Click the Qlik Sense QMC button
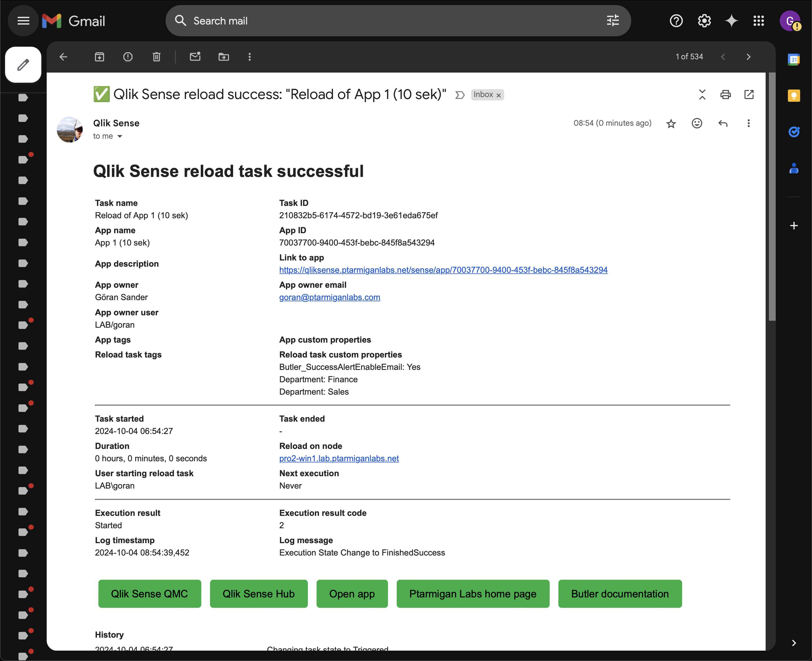812x661 pixels. click(x=150, y=593)
